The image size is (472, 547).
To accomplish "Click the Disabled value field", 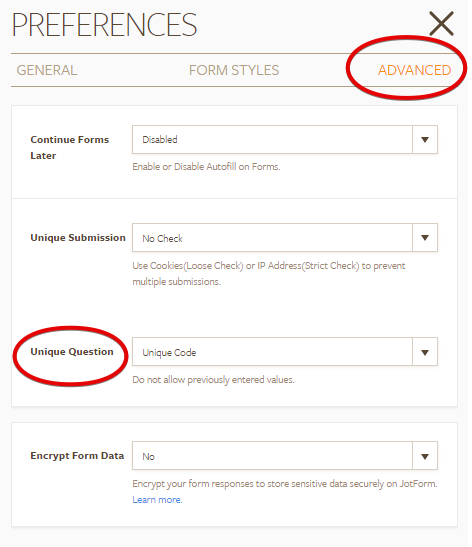I will (x=272, y=140).
